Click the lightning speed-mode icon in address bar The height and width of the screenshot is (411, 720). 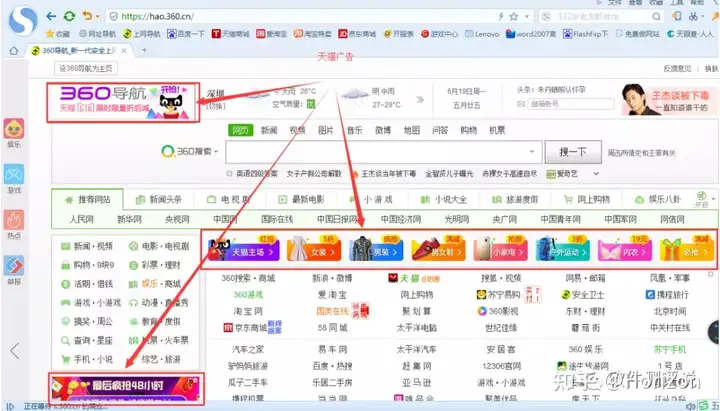coord(501,17)
